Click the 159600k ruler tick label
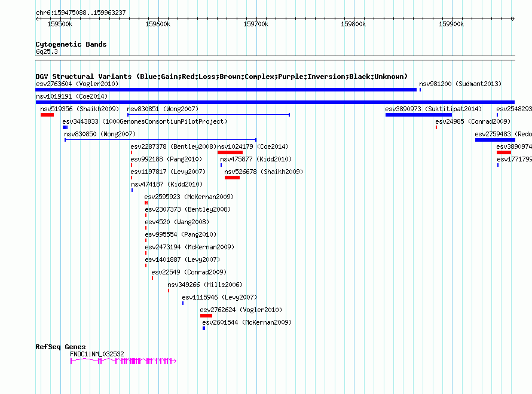532x394 pixels. 158,24
